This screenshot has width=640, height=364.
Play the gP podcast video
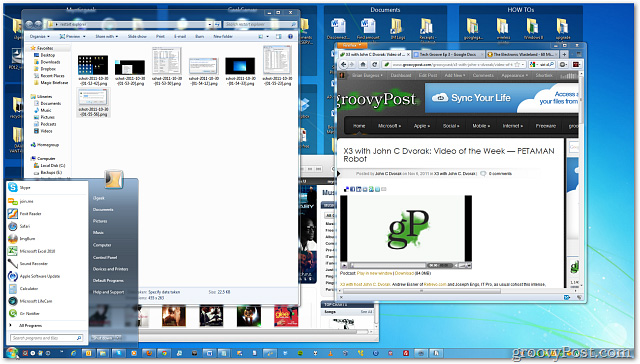[x=344, y=266]
